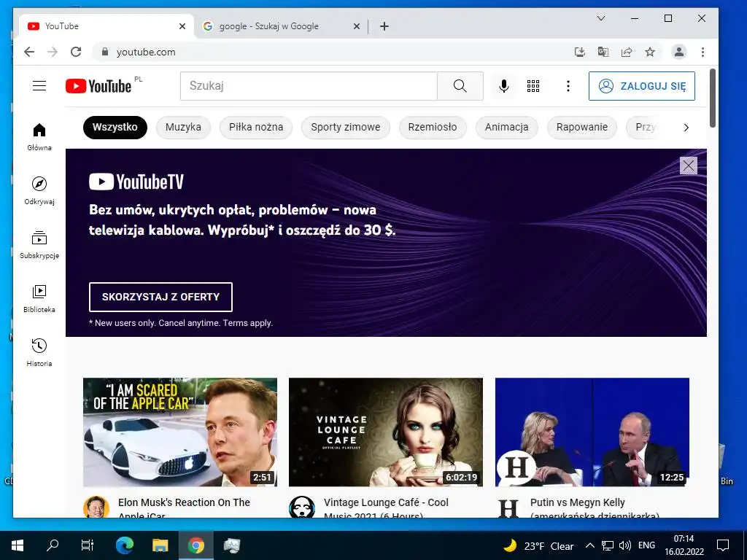Share this page icon in address bar
Image resolution: width=747 pixels, height=560 pixels.
pos(627,52)
